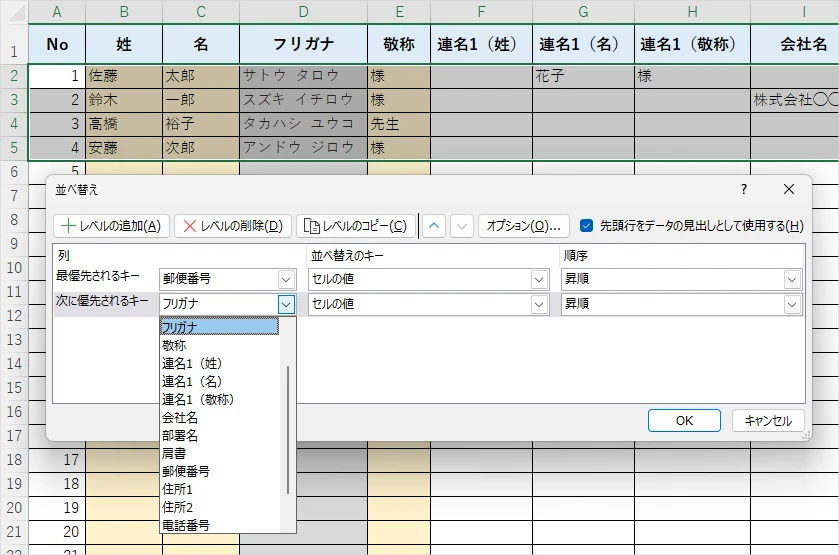Click No cell with value 20
This screenshot has height=555, width=839.
pyautogui.click(x=57, y=531)
